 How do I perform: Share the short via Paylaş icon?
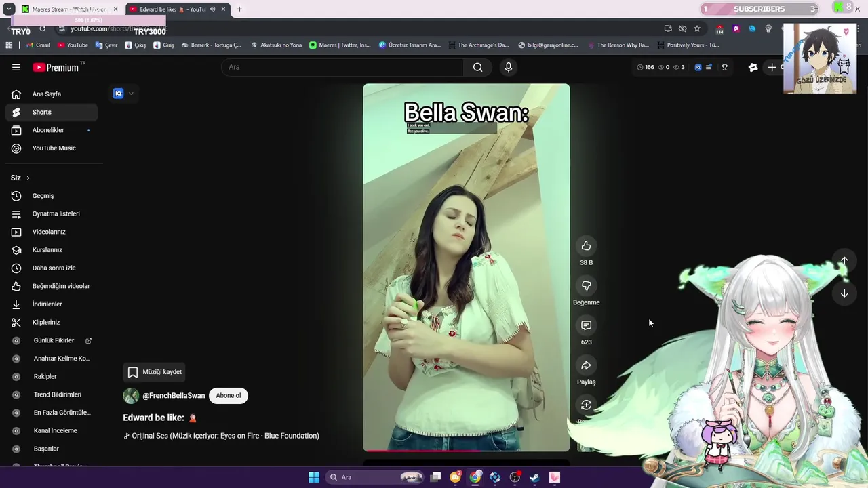[x=587, y=365]
